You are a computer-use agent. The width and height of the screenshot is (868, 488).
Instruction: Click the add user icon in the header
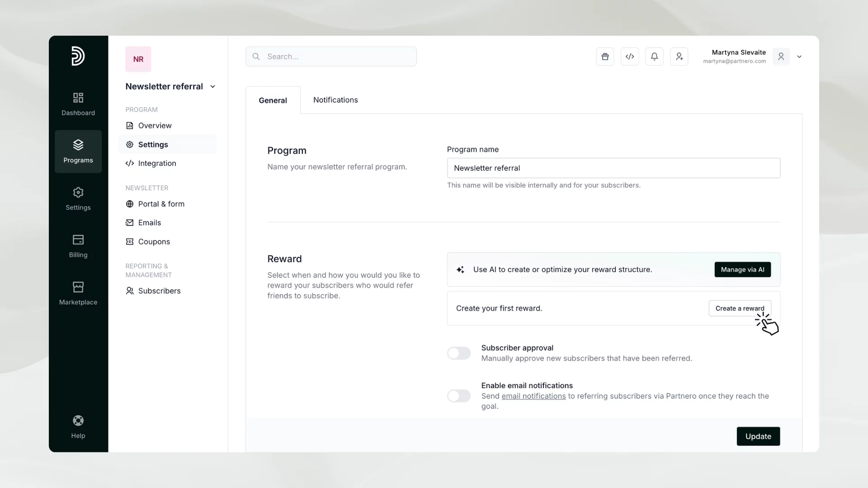point(679,56)
